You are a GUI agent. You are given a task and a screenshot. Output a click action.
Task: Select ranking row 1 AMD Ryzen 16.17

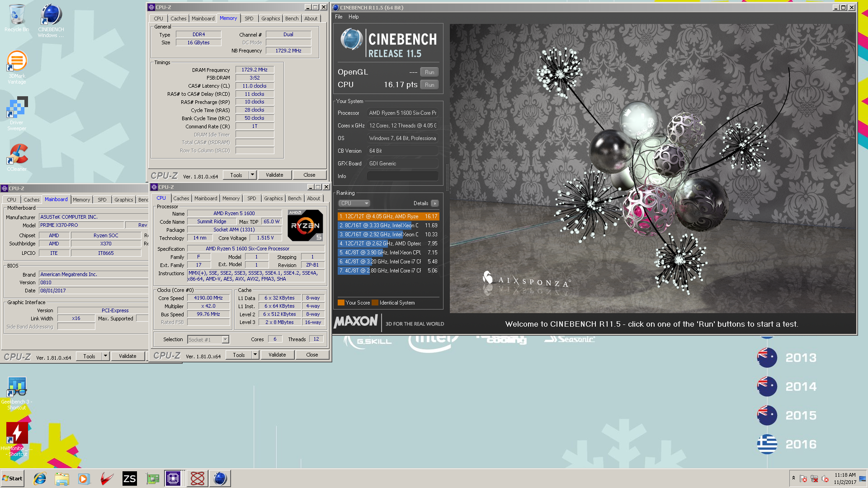(x=388, y=216)
